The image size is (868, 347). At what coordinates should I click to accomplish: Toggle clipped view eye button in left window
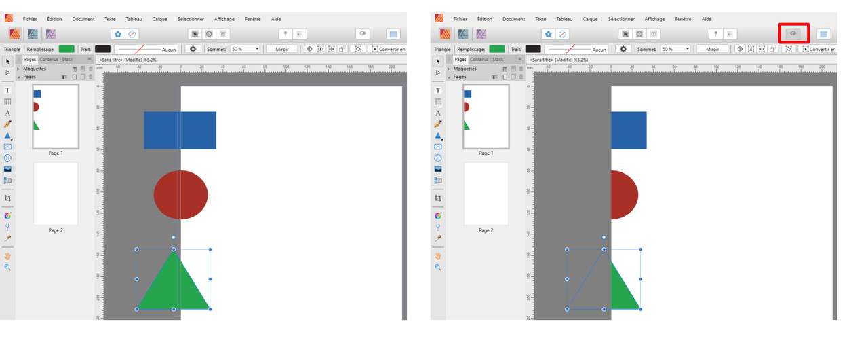coord(363,33)
